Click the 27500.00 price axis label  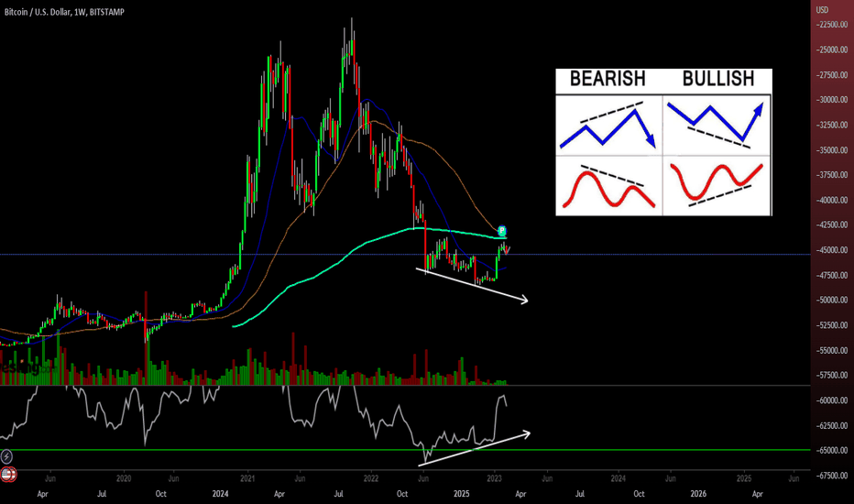click(832, 74)
